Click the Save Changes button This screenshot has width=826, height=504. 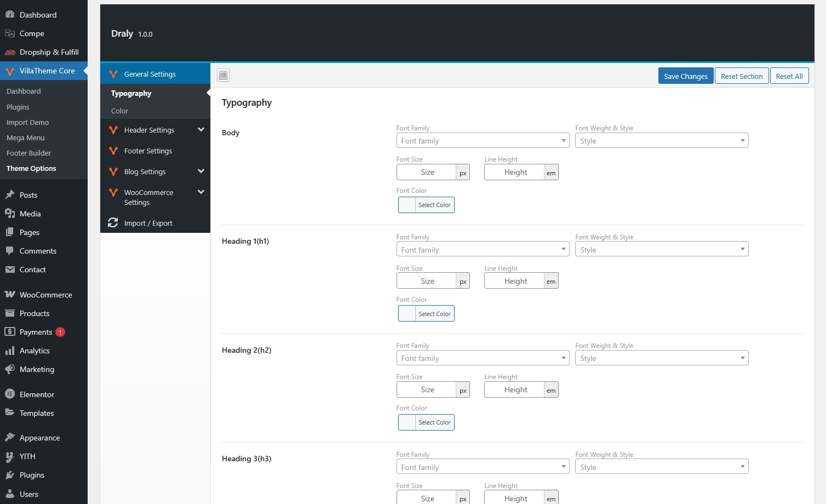coord(685,76)
